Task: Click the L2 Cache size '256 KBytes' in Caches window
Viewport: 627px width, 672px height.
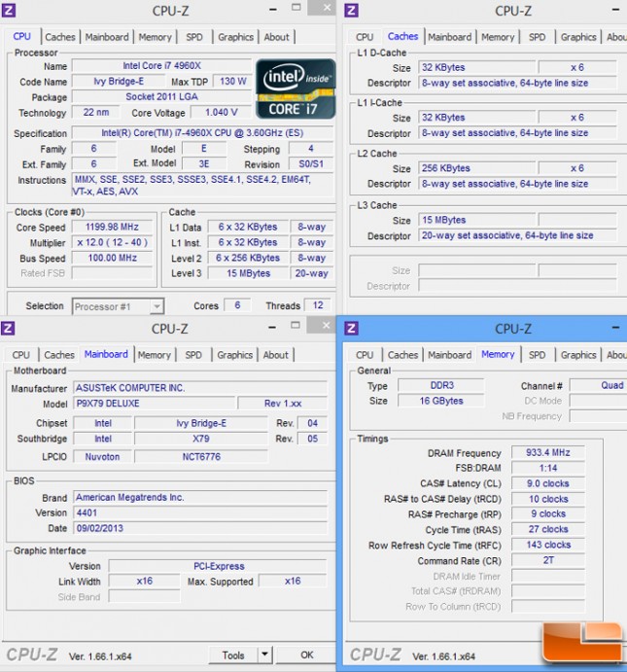Action: pos(476,168)
